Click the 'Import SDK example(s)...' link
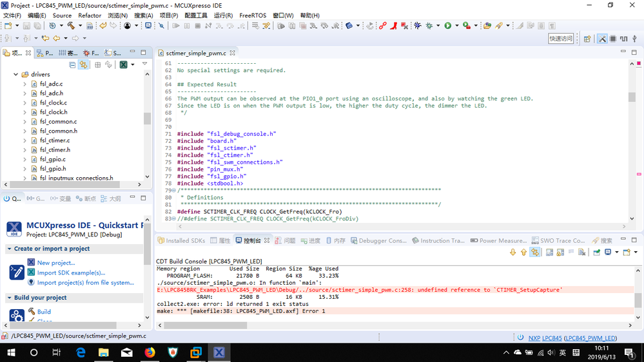The height and width of the screenshot is (362, 644). [x=71, y=272]
